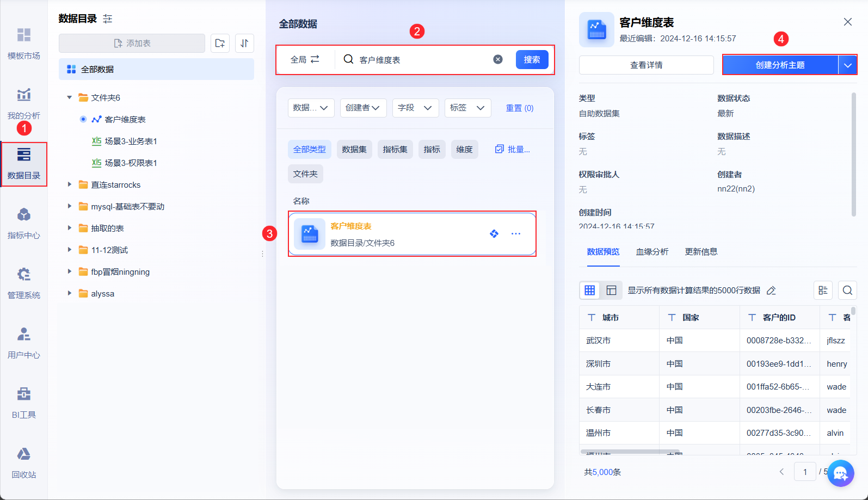868x500 pixels.
Task: Select 全部数据 in the catalog panel
Action: click(156, 69)
